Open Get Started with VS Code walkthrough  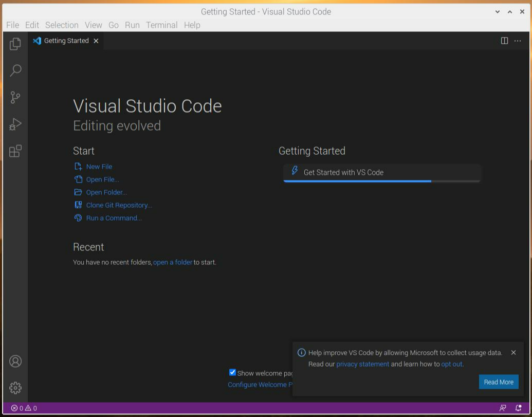382,173
